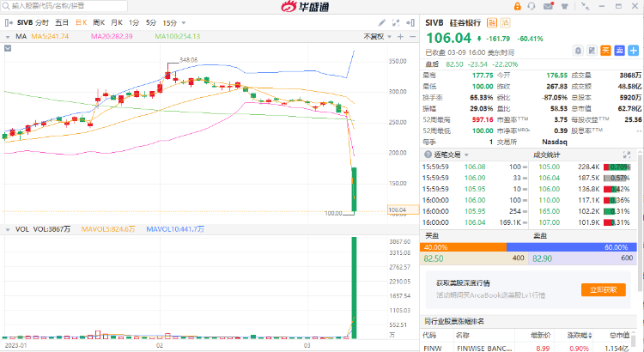Click the 获取美股深度行情 promo title
The width and height of the screenshot is (644, 352).
(x=463, y=283)
